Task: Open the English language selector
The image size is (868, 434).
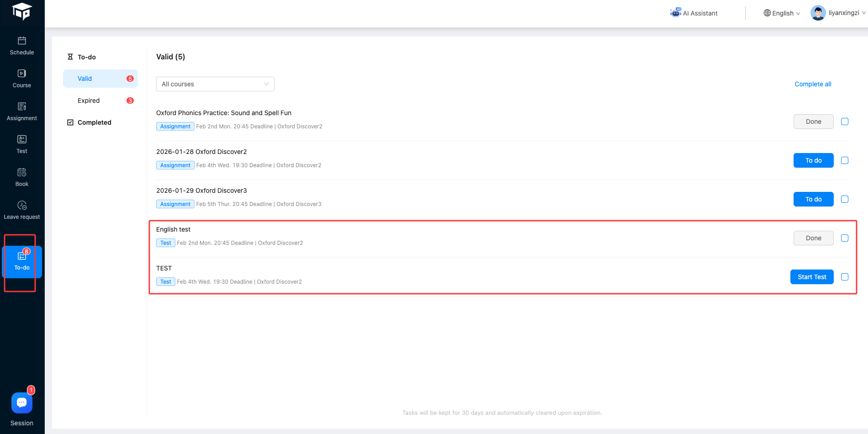Action: coord(782,13)
